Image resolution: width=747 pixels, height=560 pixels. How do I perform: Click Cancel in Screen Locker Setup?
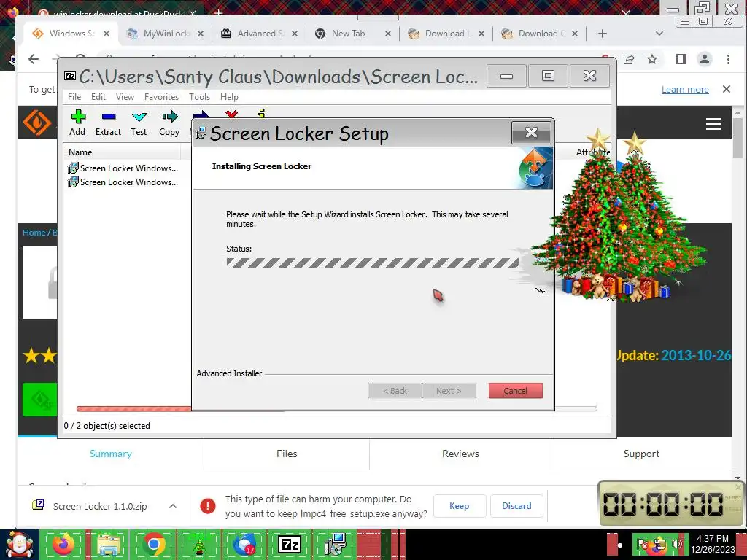coord(516,391)
